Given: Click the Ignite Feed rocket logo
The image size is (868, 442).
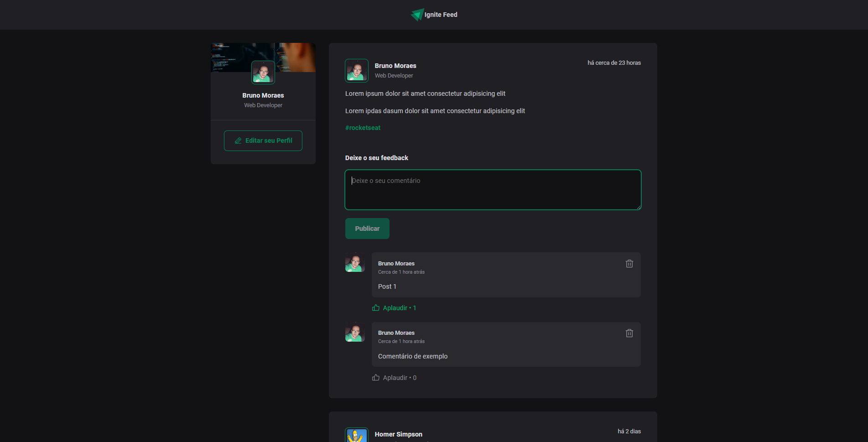Looking at the screenshot, I should (x=417, y=15).
